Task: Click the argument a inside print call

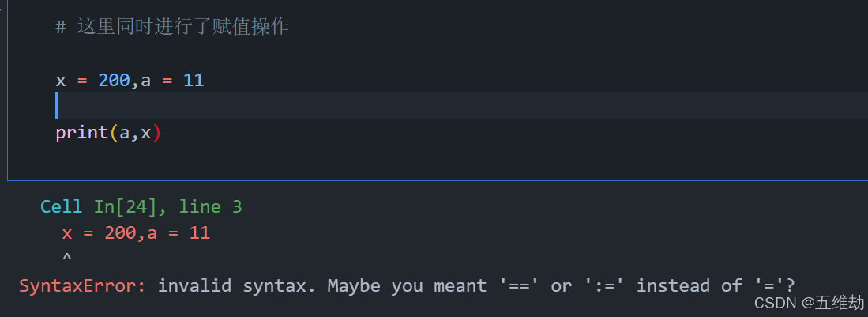Action: click(124, 133)
